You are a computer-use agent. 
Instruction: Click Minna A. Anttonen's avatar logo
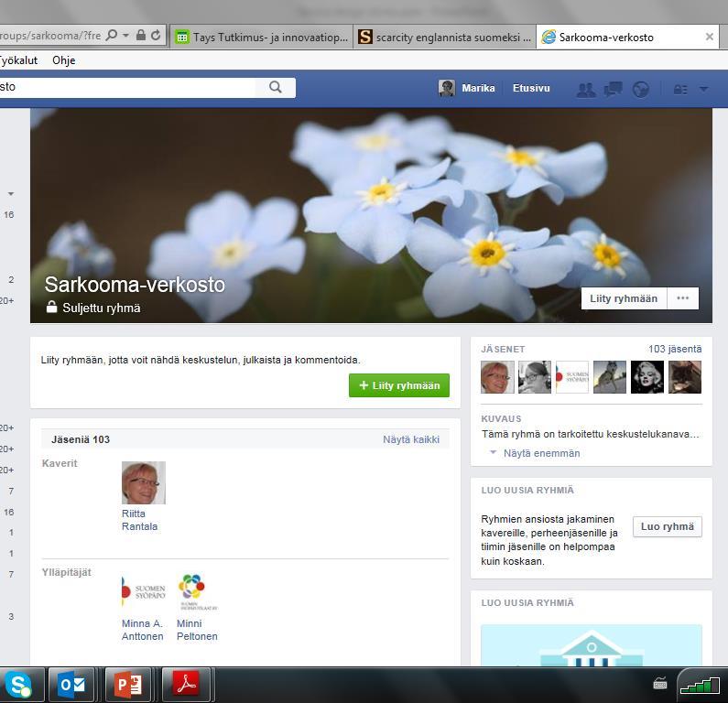click(x=144, y=592)
